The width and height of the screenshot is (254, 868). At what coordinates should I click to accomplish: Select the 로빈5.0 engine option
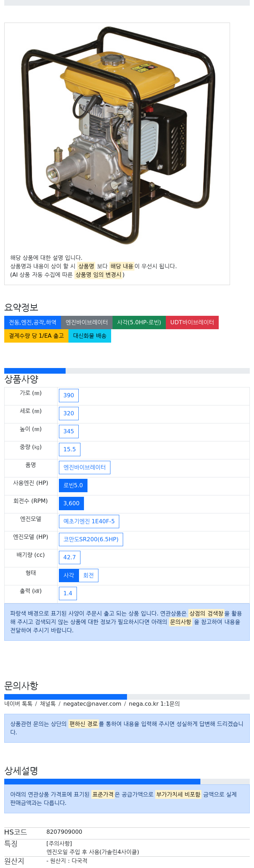click(x=73, y=486)
